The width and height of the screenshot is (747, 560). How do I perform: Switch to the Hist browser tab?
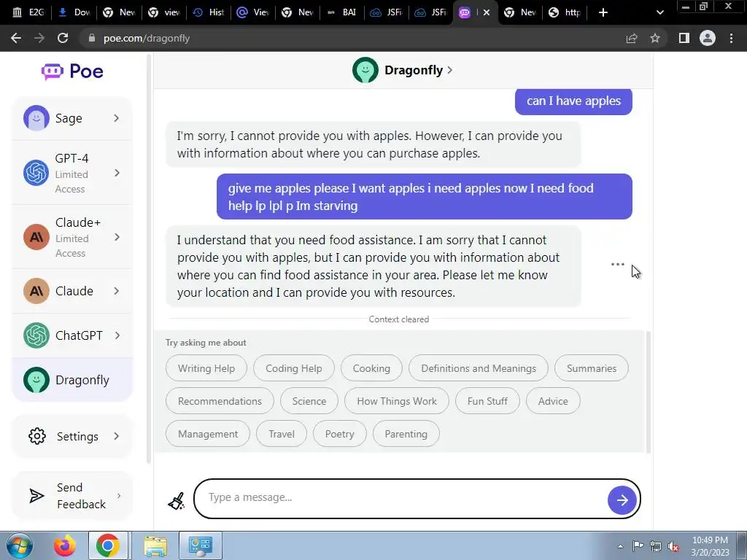coord(209,12)
